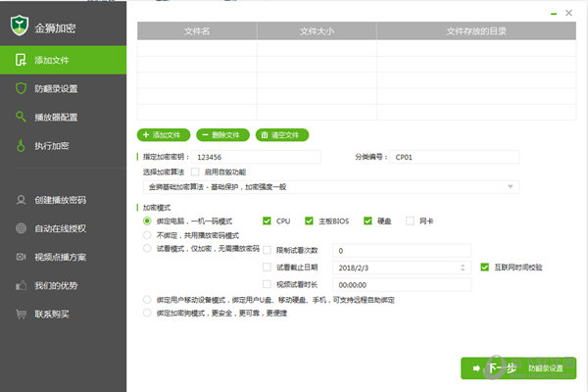Click the 创建播放密码 user icon
The image size is (588, 392).
click(20, 200)
